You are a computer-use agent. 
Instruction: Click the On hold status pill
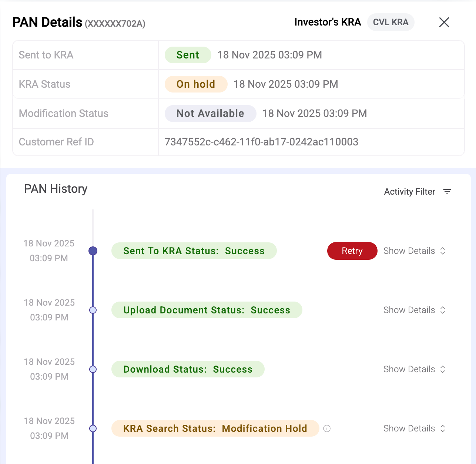196,84
